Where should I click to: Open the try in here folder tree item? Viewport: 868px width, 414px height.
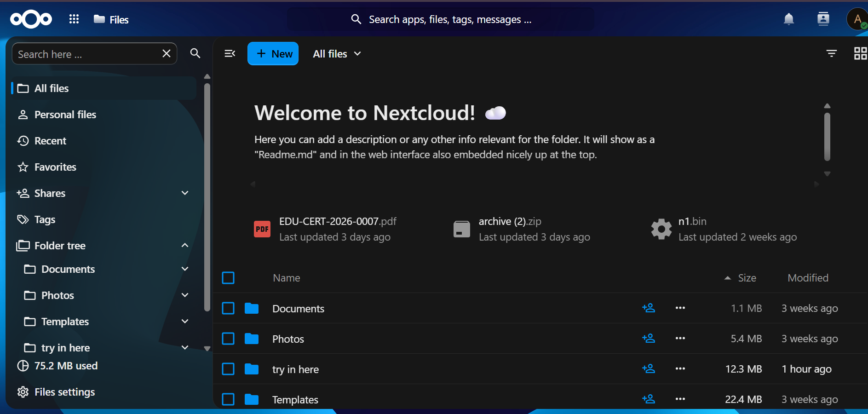coord(65,348)
